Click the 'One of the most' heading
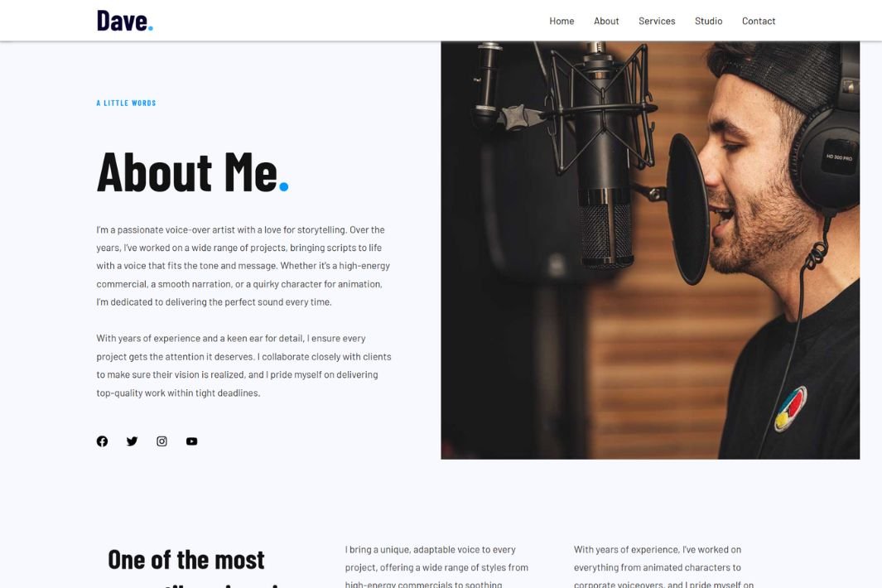This screenshot has height=588, width=882. point(186,560)
